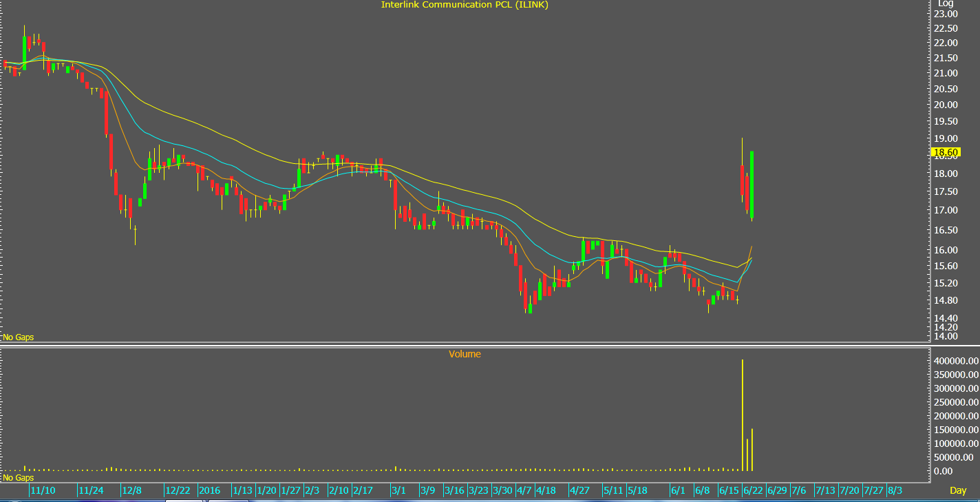Screen dimensions: 980x502
Task: Click the Day timeframe label
Action: point(958,490)
